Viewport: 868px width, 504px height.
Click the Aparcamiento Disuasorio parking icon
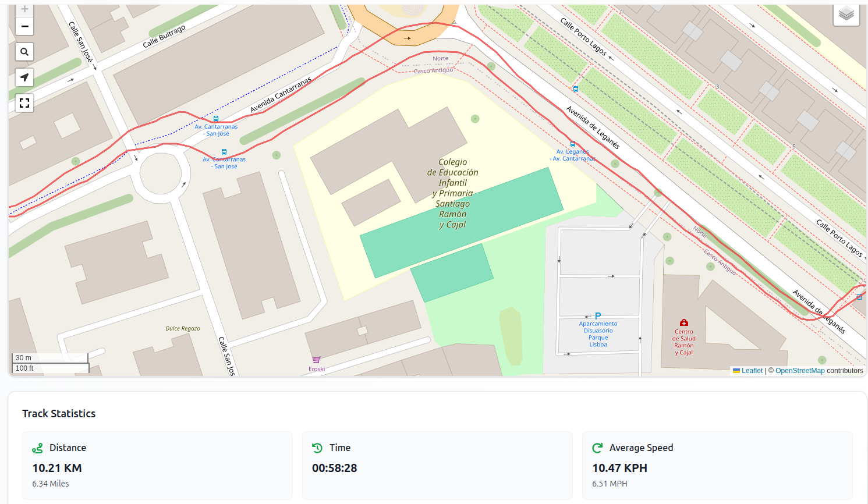(x=598, y=316)
